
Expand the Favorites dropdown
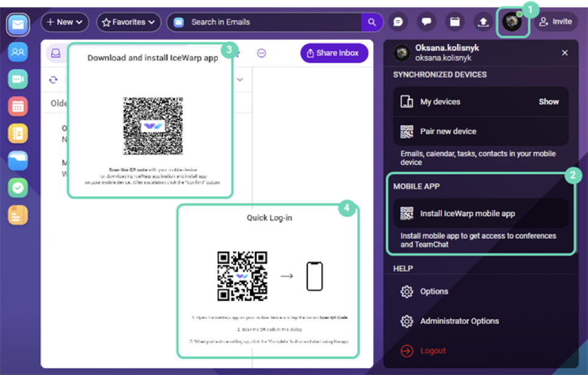(129, 22)
